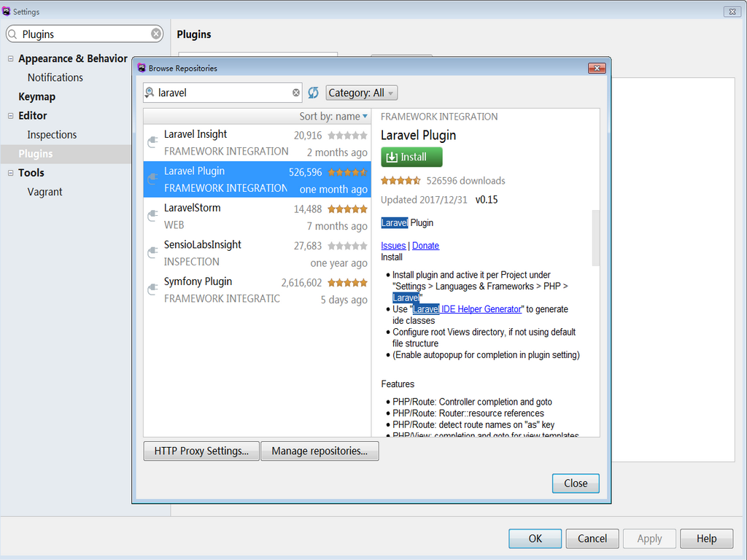Open the Donate link

pyautogui.click(x=425, y=246)
